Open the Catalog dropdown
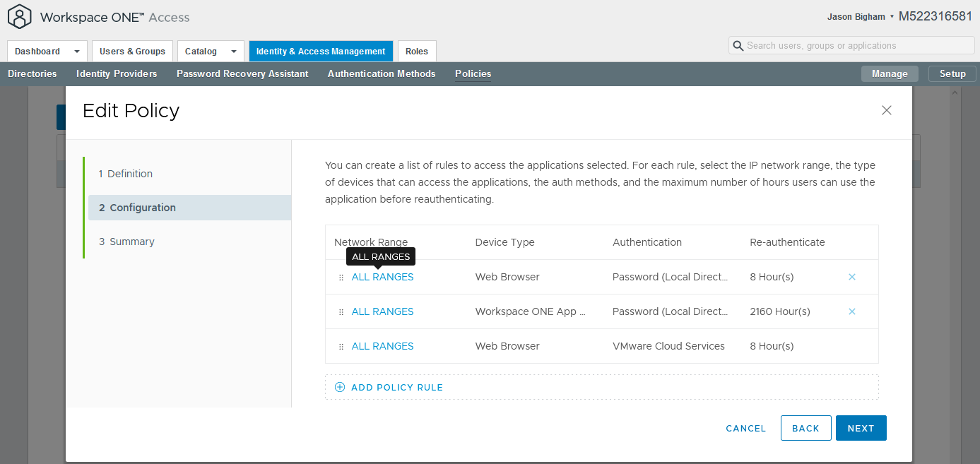The height and width of the screenshot is (464, 980). click(x=233, y=51)
